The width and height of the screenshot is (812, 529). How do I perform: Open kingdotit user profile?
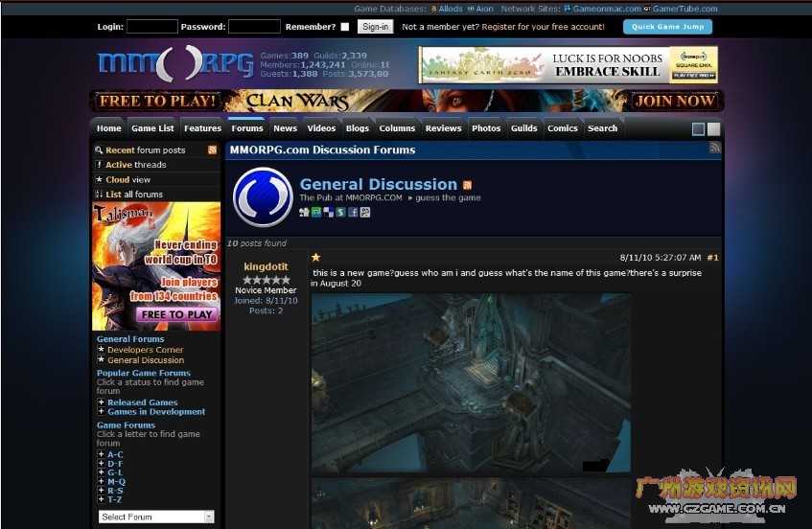coord(266,266)
